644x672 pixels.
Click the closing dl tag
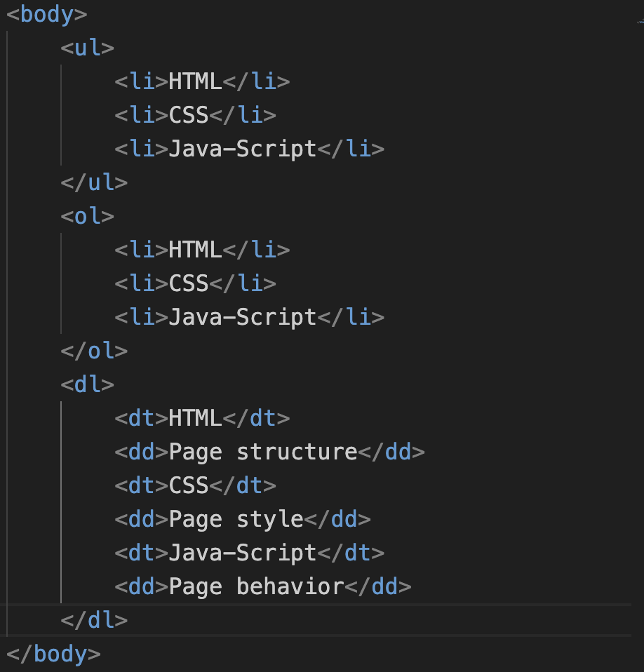click(94, 620)
